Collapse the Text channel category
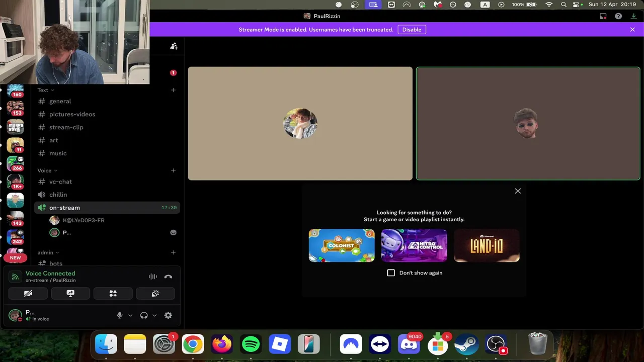Image resolution: width=644 pixels, height=362 pixels. [46, 90]
